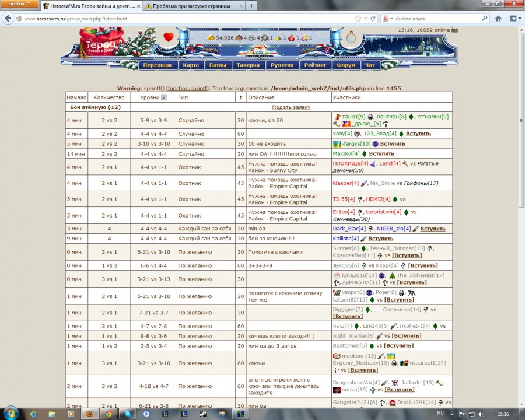Reload the page with the refresh icon
Image resolution: width=525 pixels, height=420 pixels.
373,19
